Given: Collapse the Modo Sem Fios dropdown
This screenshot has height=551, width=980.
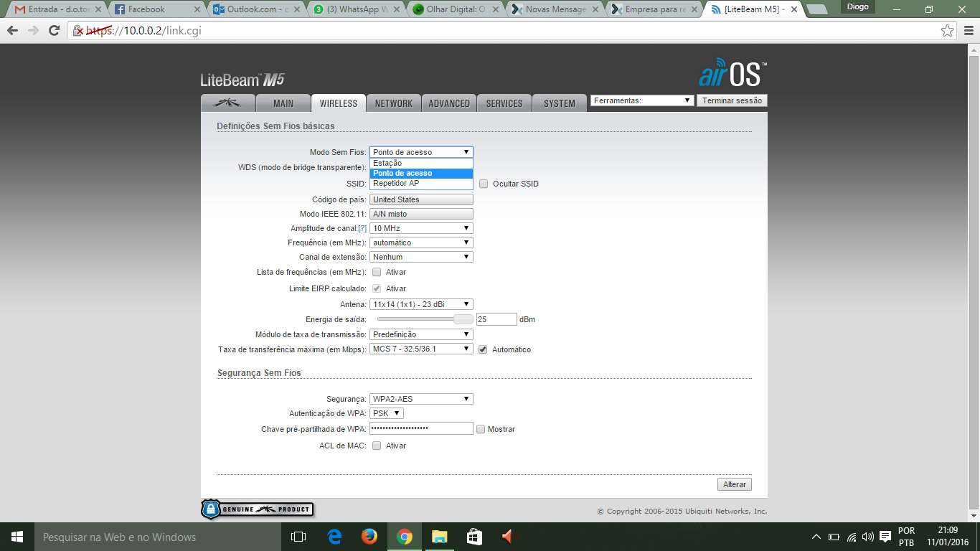Looking at the screenshot, I should 421,152.
